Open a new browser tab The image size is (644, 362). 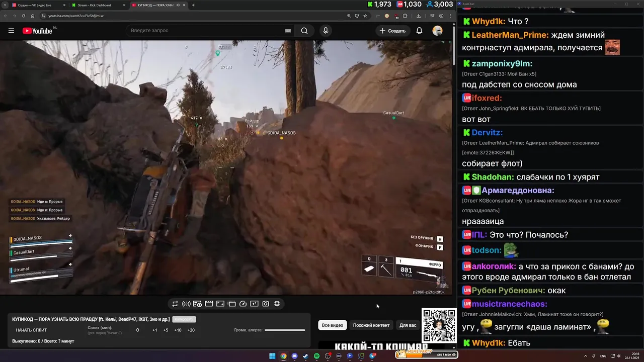pos(193,5)
